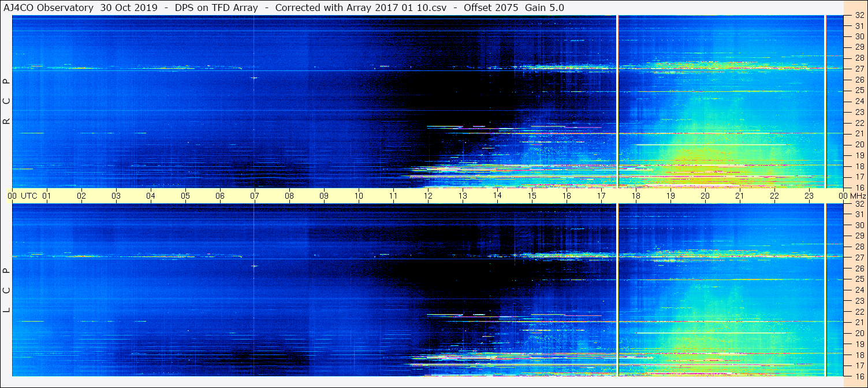
Task: Select hour 20 on the time axis
Action: click(705, 196)
